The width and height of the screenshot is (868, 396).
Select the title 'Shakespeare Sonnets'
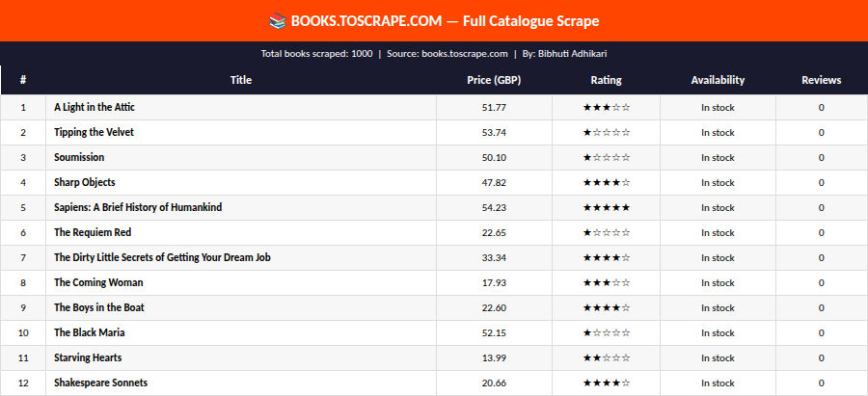100,383
